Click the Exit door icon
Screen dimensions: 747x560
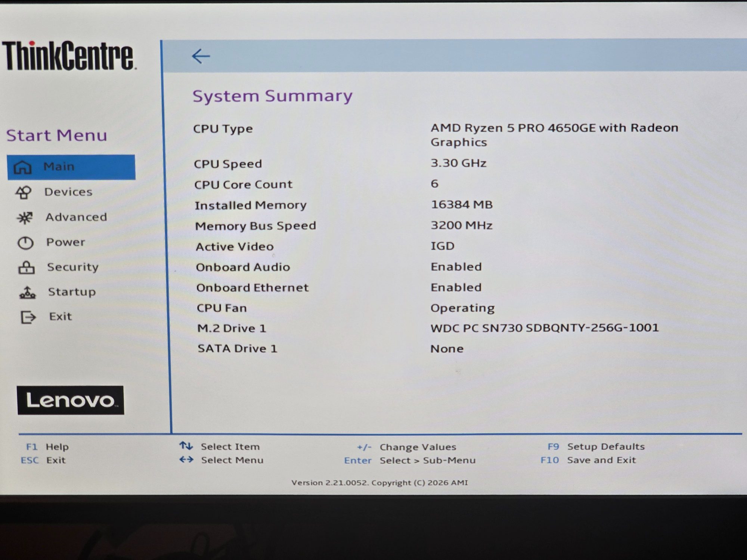(x=28, y=317)
